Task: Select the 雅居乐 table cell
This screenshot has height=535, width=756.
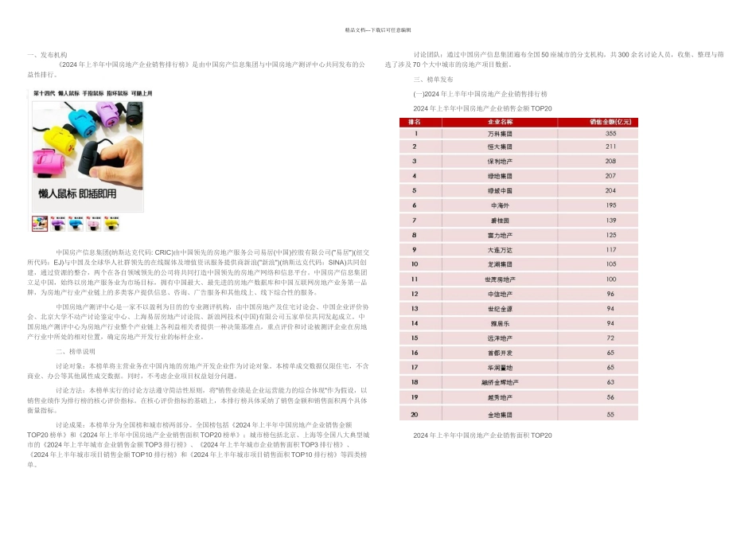Action: [500, 324]
